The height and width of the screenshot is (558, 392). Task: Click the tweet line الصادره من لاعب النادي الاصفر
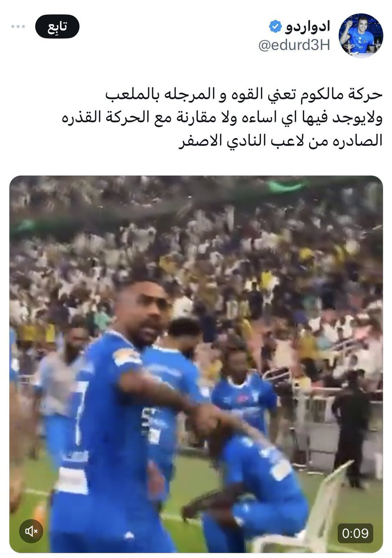pyautogui.click(x=281, y=141)
